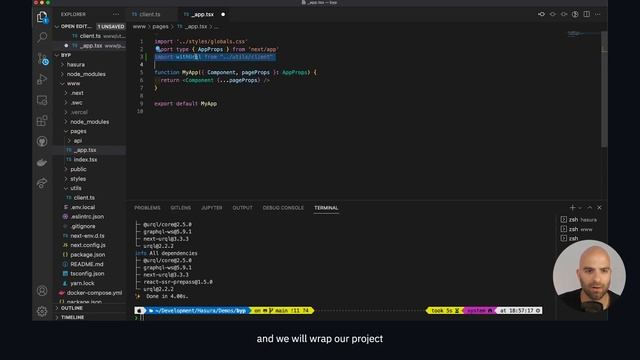The image size is (640, 360).
Task: Click the split editor icon
Action: (x=587, y=14)
